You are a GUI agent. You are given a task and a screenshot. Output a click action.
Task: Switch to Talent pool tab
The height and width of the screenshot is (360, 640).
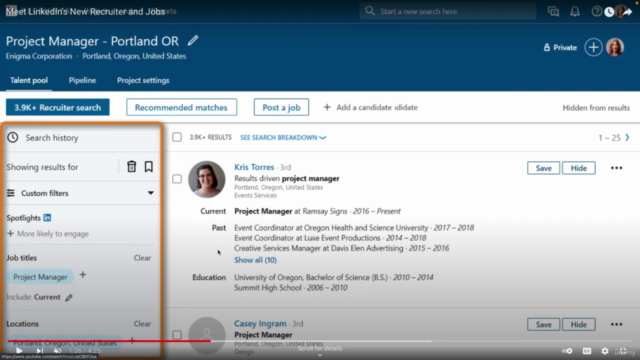(29, 80)
